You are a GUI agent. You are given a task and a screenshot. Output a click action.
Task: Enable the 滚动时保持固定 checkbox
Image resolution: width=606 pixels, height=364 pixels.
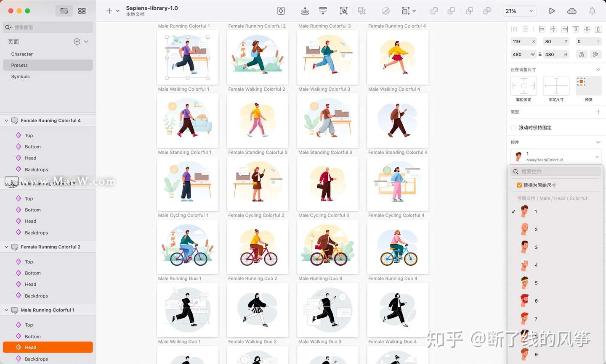point(514,127)
